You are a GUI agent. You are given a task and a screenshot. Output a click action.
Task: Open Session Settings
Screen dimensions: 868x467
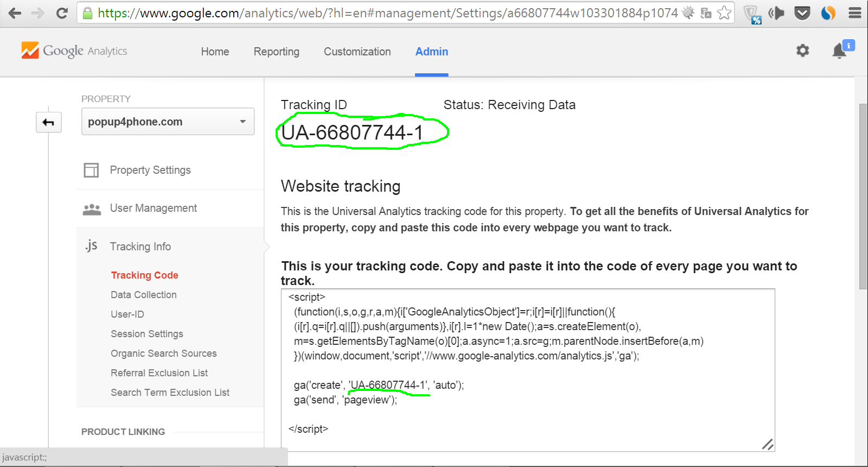(147, 334)
